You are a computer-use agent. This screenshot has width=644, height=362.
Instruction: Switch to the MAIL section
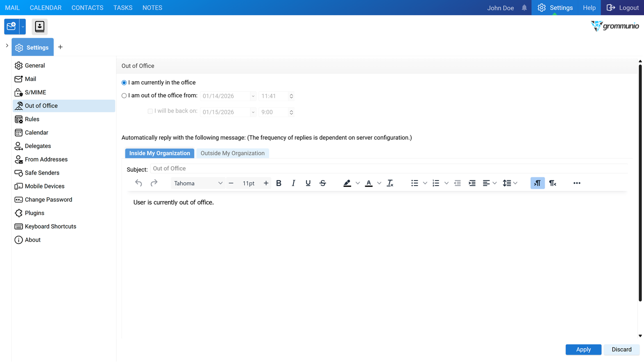point(12,8)
